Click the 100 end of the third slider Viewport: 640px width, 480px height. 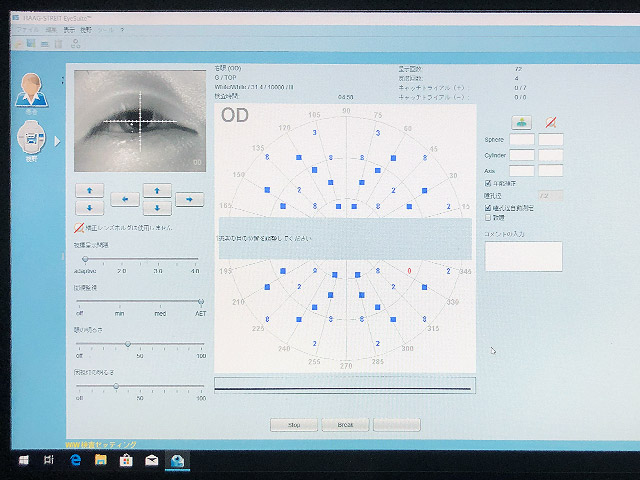[x=201, y=344]
